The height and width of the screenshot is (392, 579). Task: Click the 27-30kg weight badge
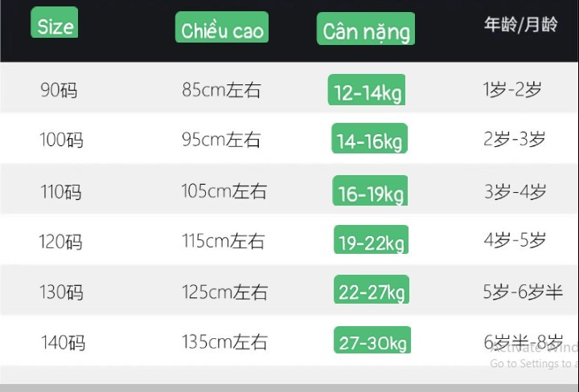click(372, 340)
